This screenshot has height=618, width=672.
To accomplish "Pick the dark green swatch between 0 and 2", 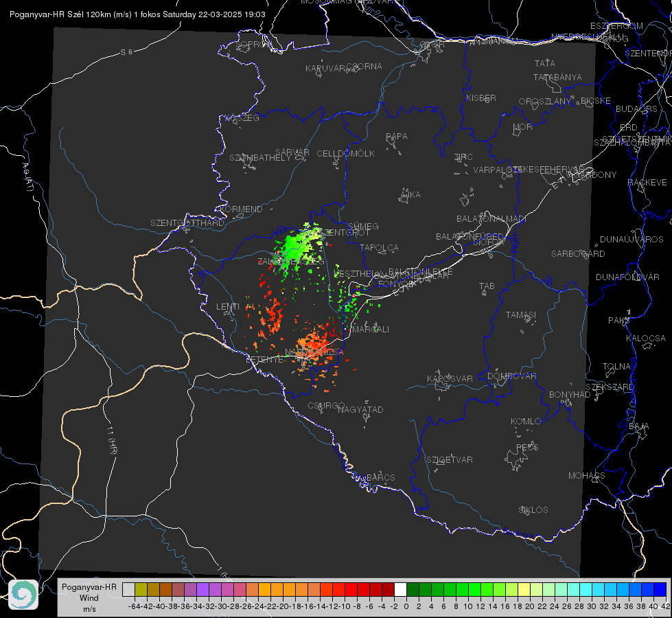I will pos(413,589).
